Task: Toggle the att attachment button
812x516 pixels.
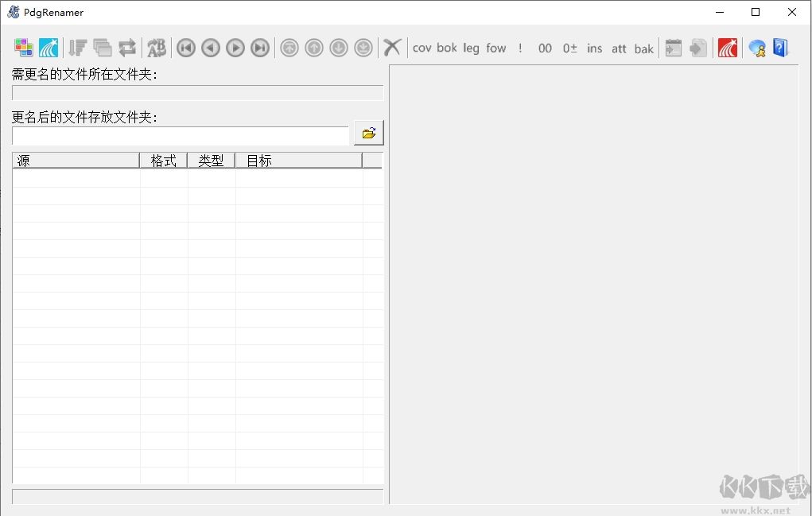Action: pos(619,48)
